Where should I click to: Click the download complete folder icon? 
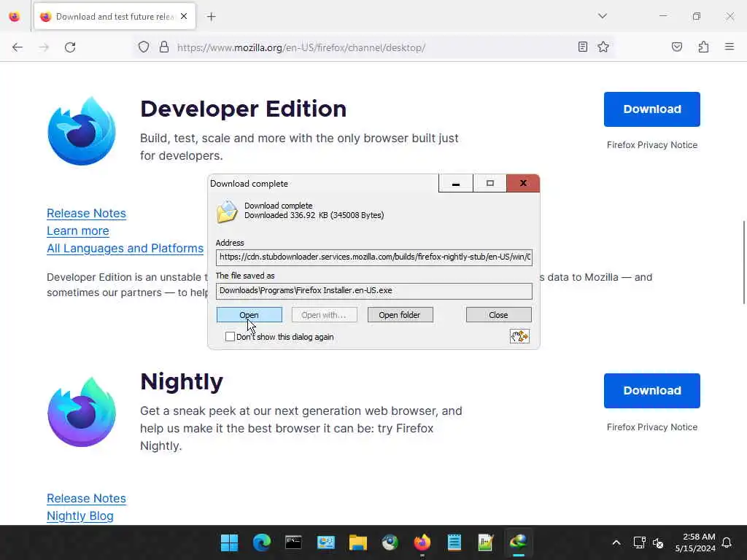point(228,211)
